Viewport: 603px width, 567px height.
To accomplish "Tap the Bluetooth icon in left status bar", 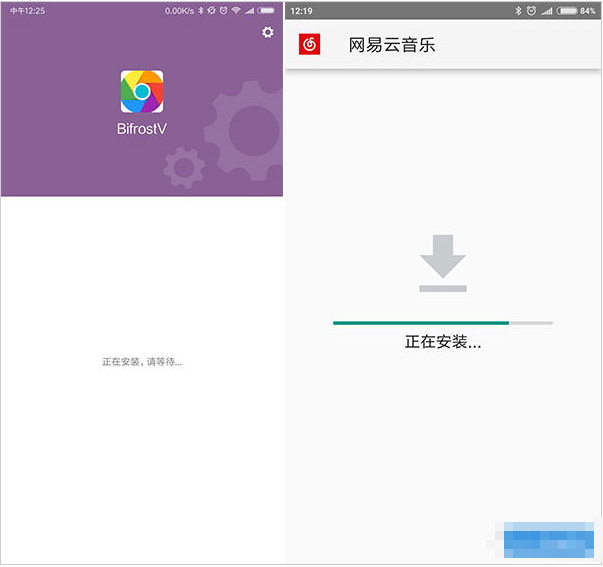I will coord(201,11).
